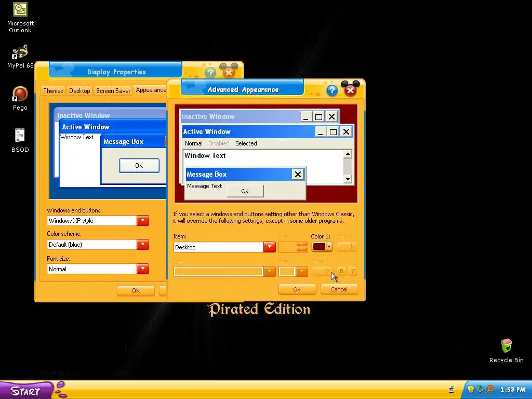Open the Item dropdown showing Desktop
532x399 pixels.
pos(270,247)
